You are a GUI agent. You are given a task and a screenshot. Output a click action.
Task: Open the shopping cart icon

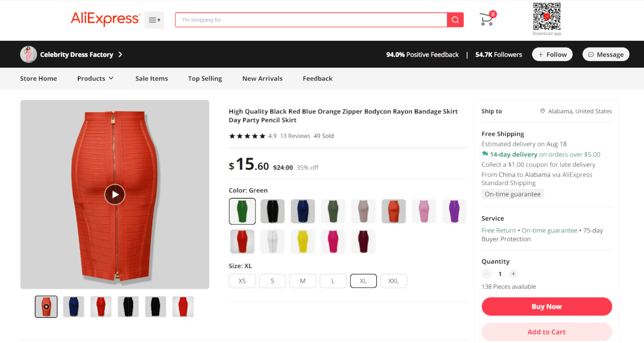click(x=487, y=19)
